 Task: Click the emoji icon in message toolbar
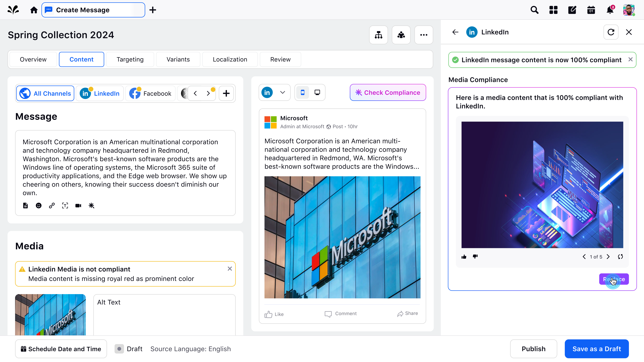pyautogui.click(x=39, y=206)
